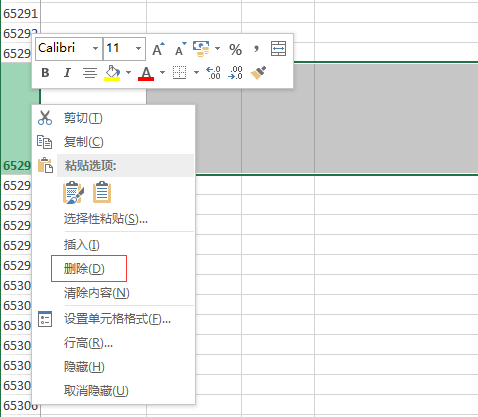Choose 删除(D) from context menu
478x417 pixels.
point(84,269)
